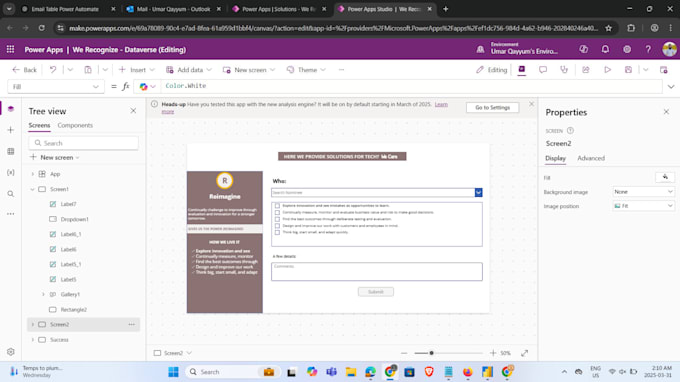Switch to the Components tab

click(x=75, y=125)
